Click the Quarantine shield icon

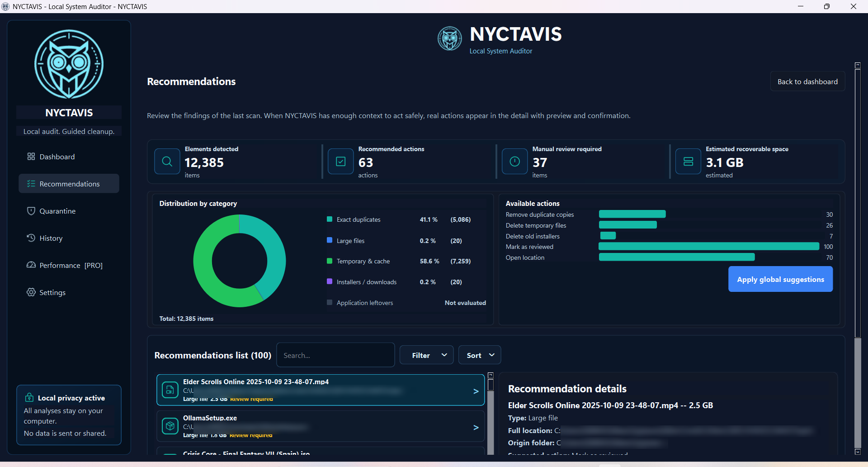pyautogui.click(x=31, y=211)
